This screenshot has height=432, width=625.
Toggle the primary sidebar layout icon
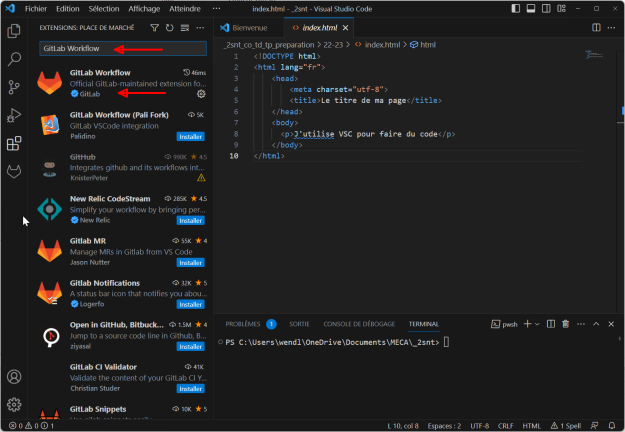pyautogui.click(x=515, y=8)
